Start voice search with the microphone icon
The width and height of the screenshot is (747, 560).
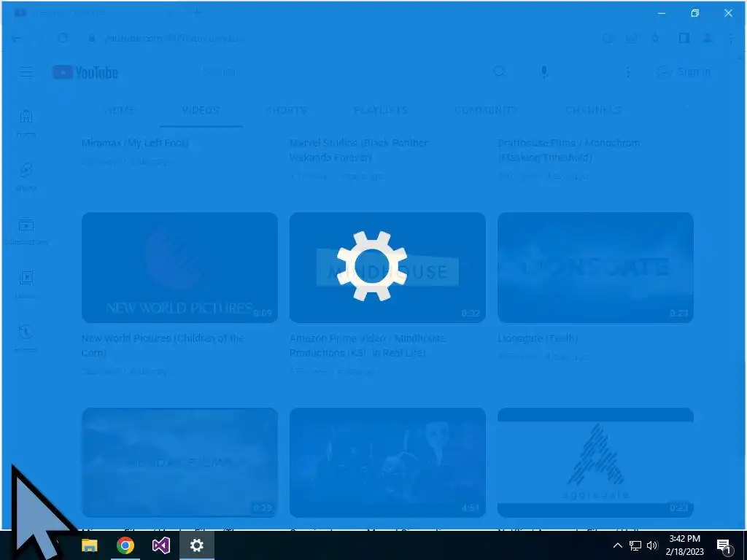[544, 72]
